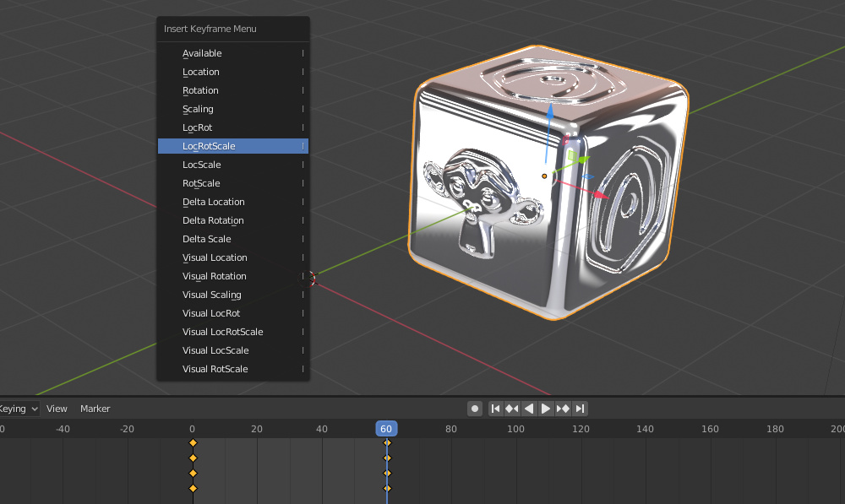
Task: Jump to start of the timeline
Action: pyautogui.click(x=495, y=409)
